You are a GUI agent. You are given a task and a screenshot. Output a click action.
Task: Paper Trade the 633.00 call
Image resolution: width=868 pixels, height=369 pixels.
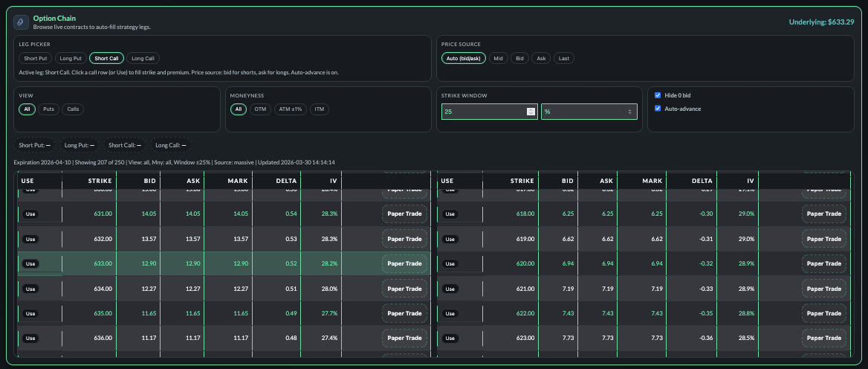405,263
